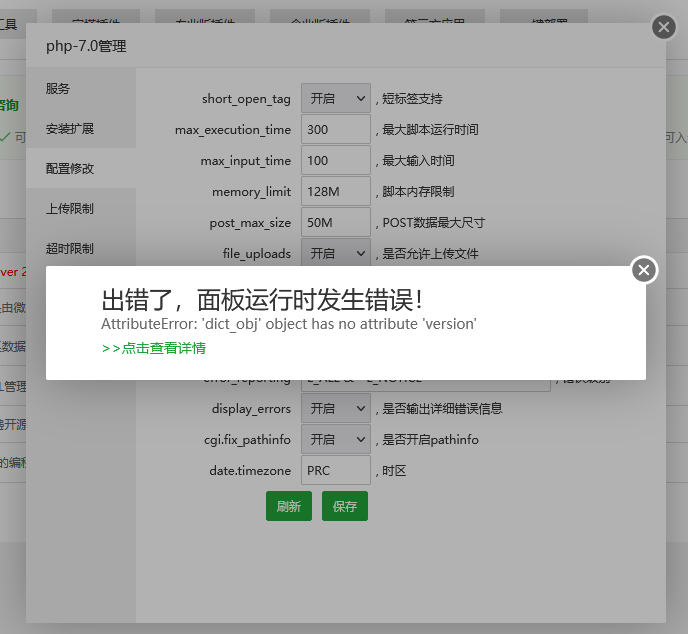
Task: Expand the display_errors dropdown
Action: point(336,408)
